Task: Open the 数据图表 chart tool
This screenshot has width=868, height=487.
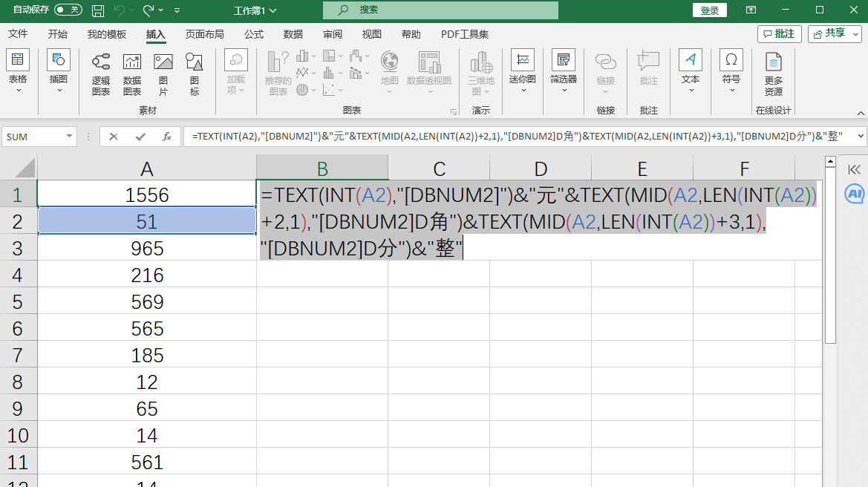Action: [x=132, y=74]
